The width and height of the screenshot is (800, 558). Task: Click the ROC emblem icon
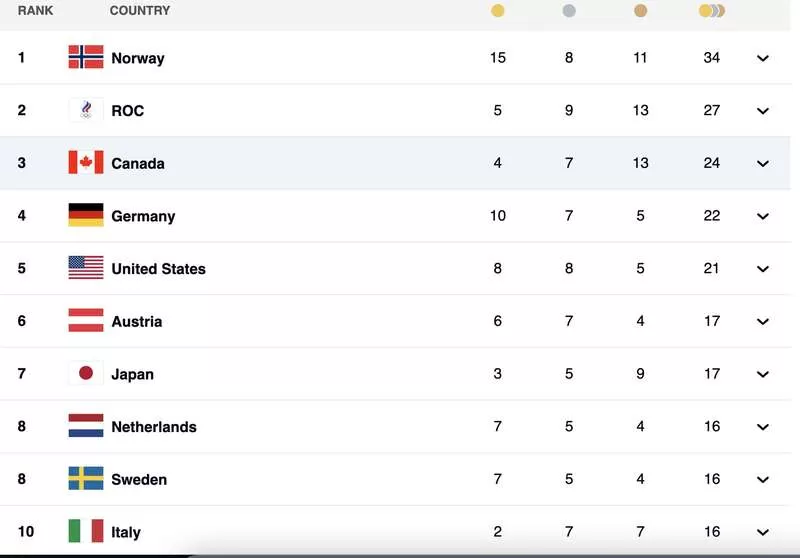pos(86,110)
